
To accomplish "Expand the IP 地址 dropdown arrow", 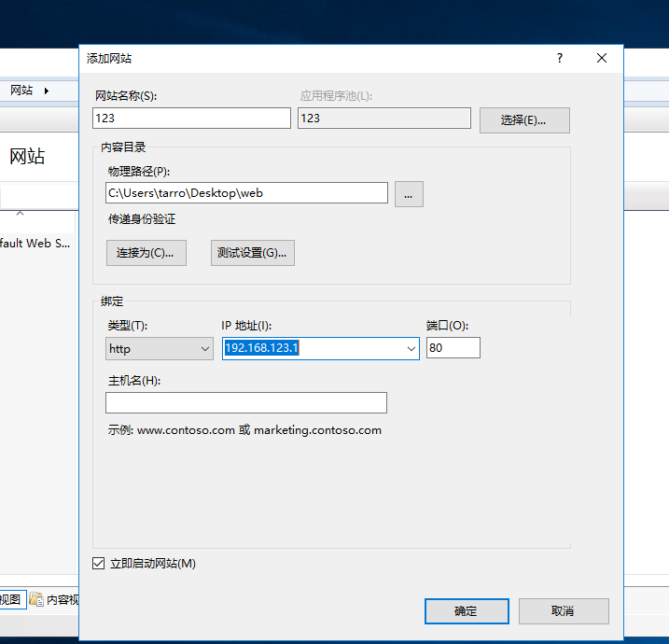I will click(411, 348).
